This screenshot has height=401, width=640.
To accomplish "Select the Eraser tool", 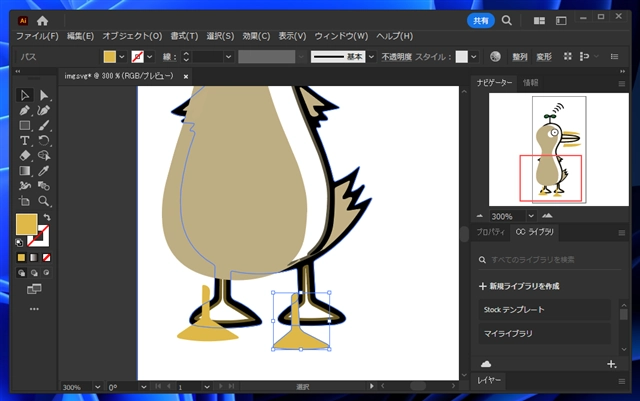I will coord(25,156).
